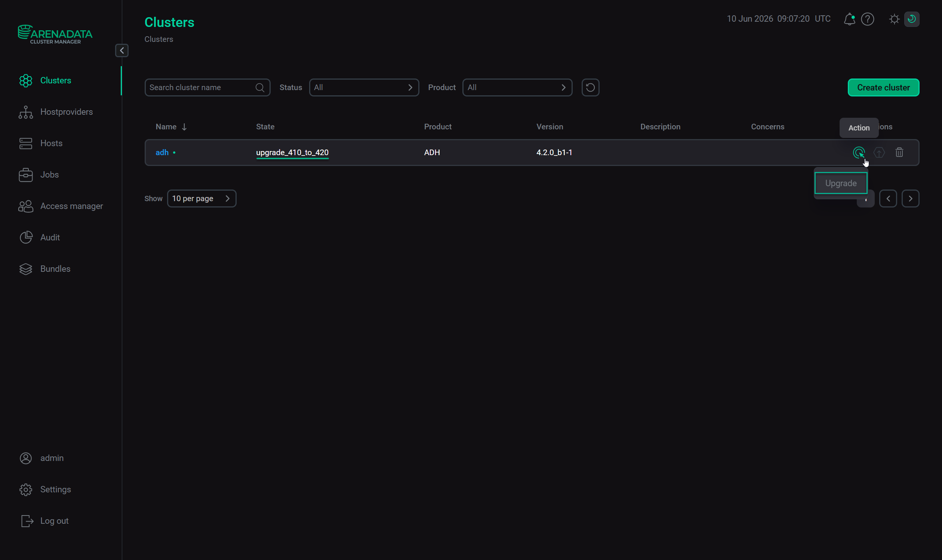Open the adh cluster link
The image size is (942, 560).
(162, 153)
